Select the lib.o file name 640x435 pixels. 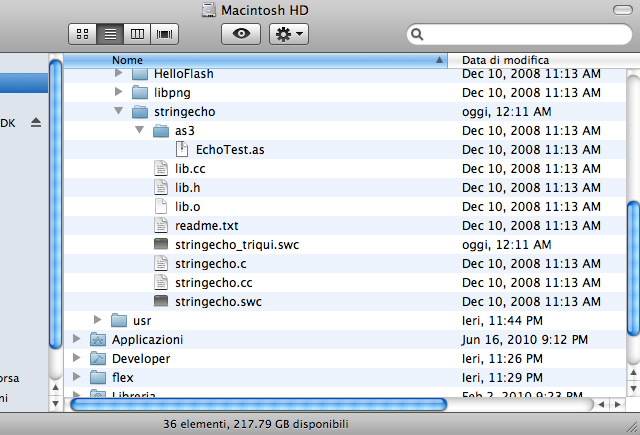click(188, 207)
